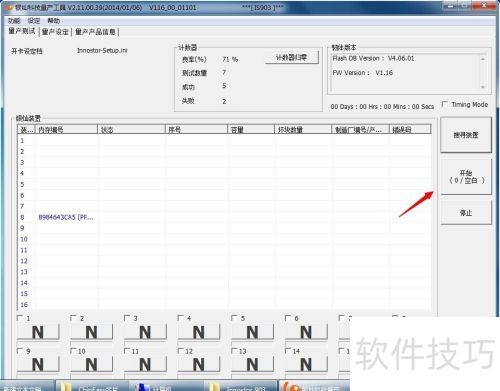Screen dimensions: 500x391
Task: Click the N status button for port 6
Action: coord(306,332)
